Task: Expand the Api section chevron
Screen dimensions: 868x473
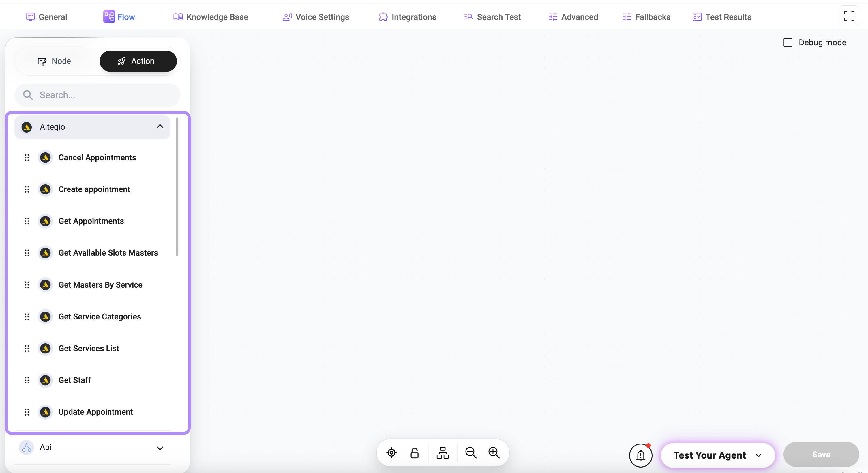Action: pyautogui.click(x=160, y=448)
